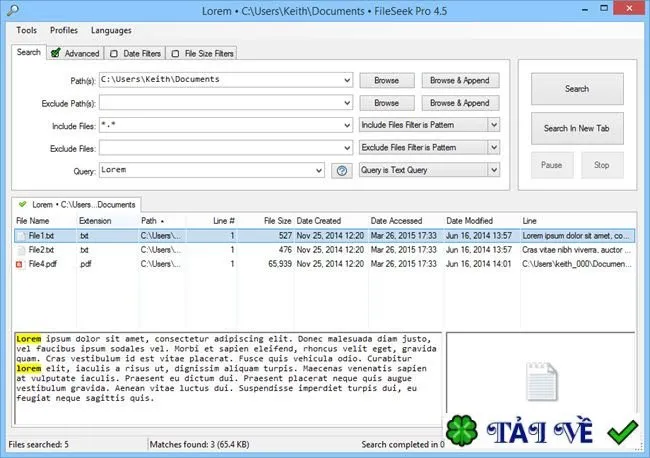The width and height of the screenshot is (650, 458).
Task: Open Include Files Filter is Pattern dropdown
Action: coord(429,125)
